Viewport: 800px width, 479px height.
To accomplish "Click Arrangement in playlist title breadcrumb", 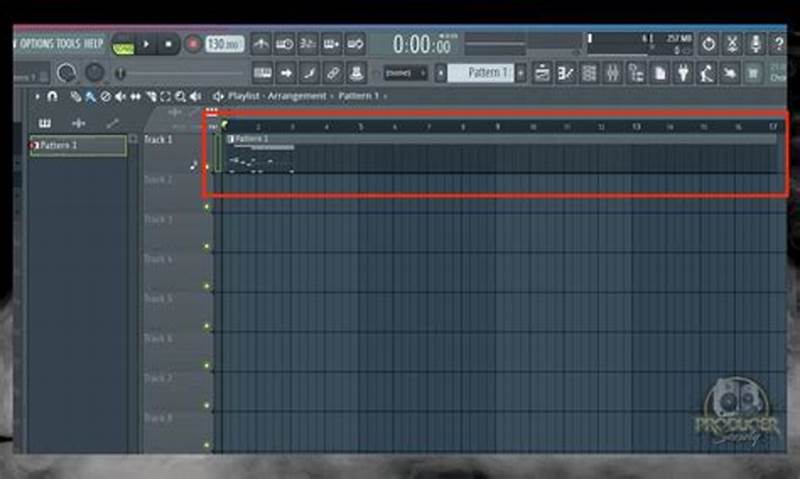I will tap(297, 96).
